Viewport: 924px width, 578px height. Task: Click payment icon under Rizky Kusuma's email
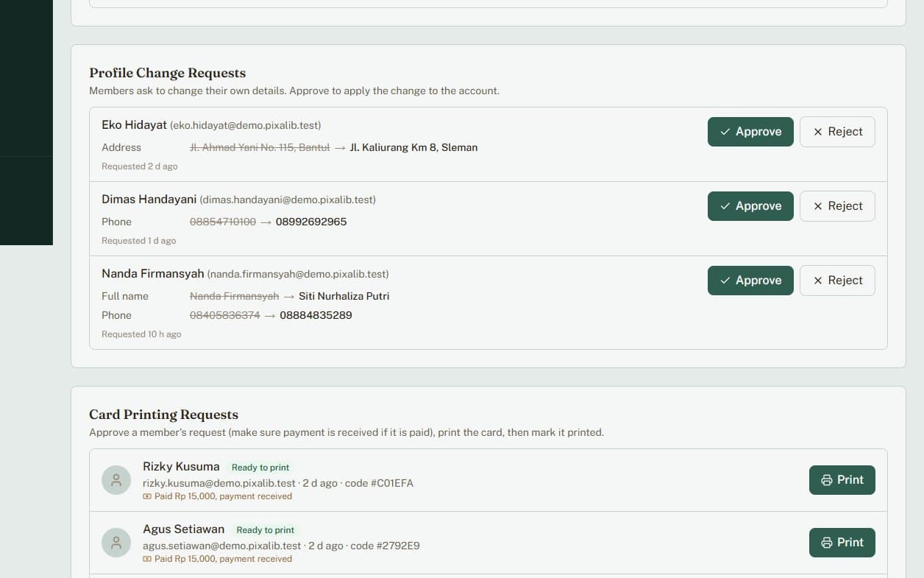point(147,497)
